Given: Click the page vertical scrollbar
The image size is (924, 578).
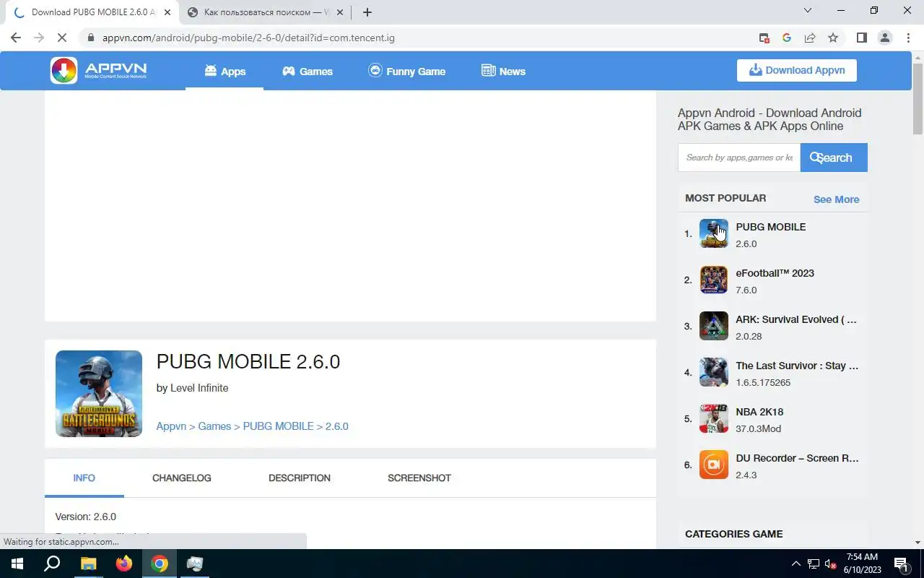Looking at the screenshot, I should pyautogui.click(x=918, y=98).
